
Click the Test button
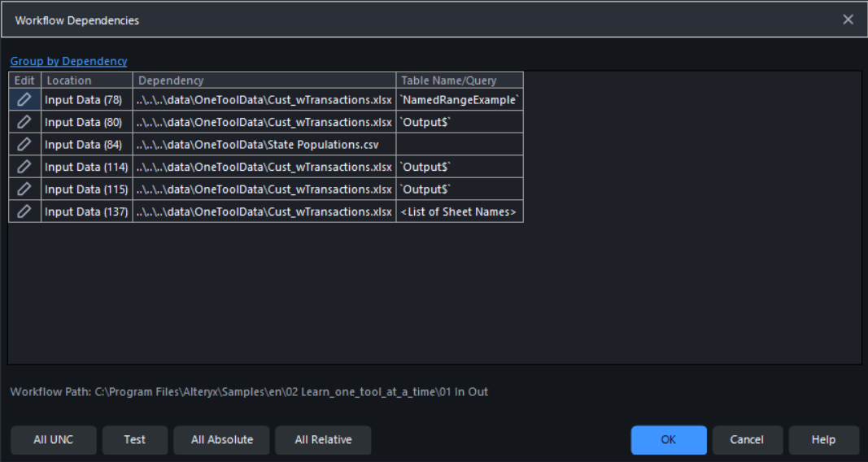click(134, 440)
